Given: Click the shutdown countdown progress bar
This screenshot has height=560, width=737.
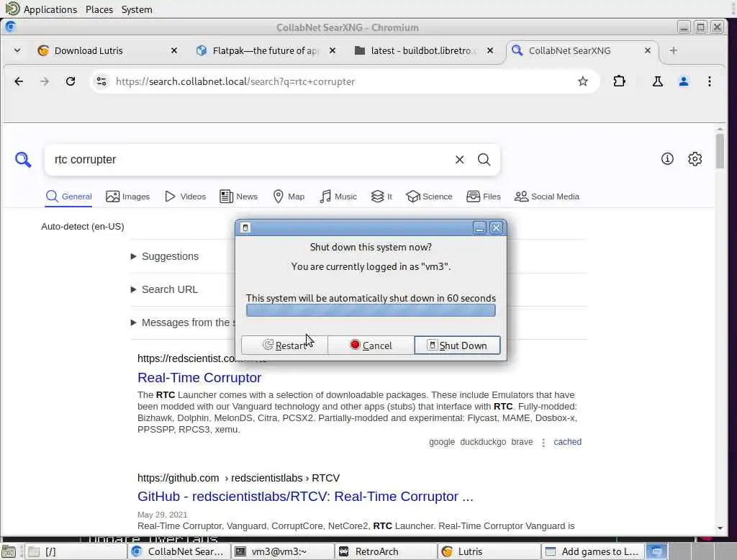Looking at the screenshot, I should point(371,310).
